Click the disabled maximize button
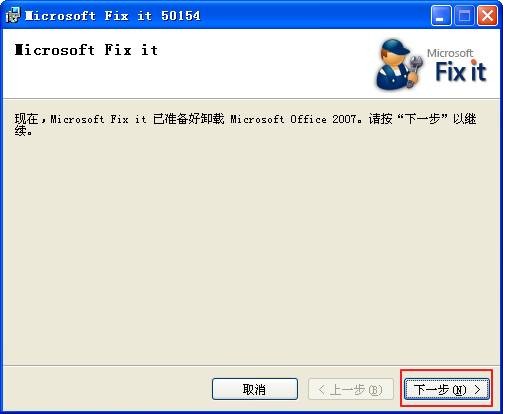The width and height of the screenshot is (505, 414). pyautogui.click(x=464, y=15)
